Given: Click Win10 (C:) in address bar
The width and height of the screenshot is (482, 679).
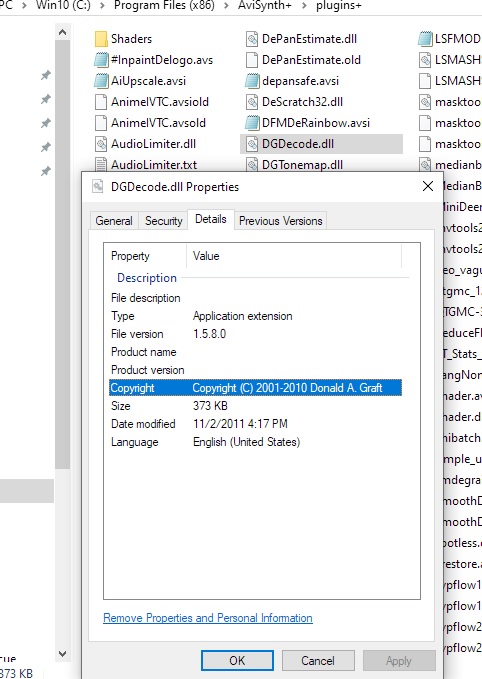Looking at the screenshot, I should [x=63, y=6].
